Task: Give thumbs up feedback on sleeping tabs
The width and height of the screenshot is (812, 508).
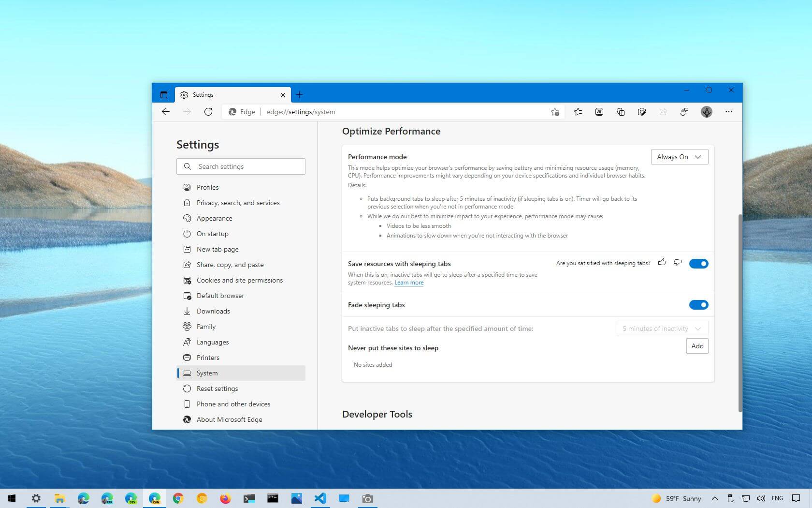Action: point(662,263)
